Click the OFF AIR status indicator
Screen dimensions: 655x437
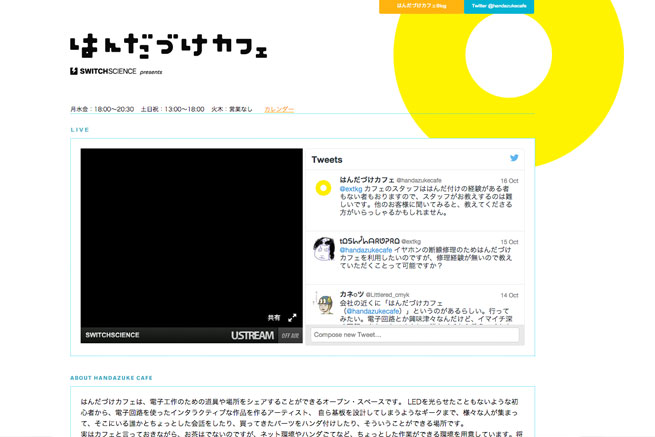pos(290,335)
